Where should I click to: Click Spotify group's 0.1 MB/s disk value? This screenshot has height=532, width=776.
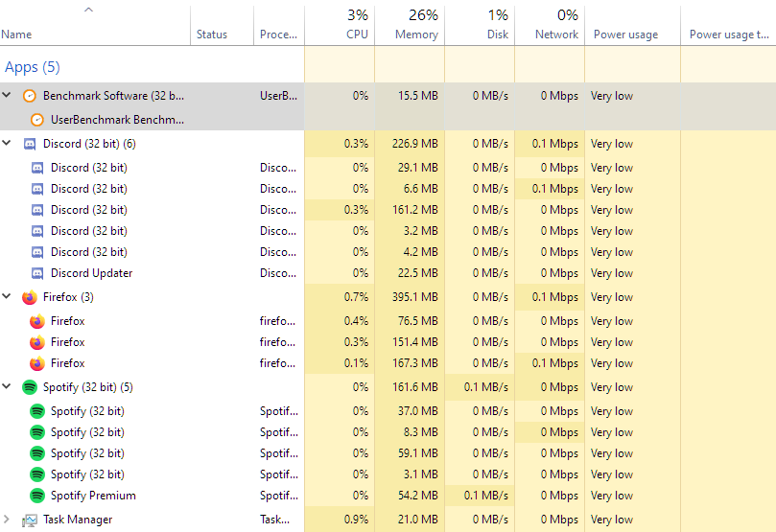tap(486, 387)
